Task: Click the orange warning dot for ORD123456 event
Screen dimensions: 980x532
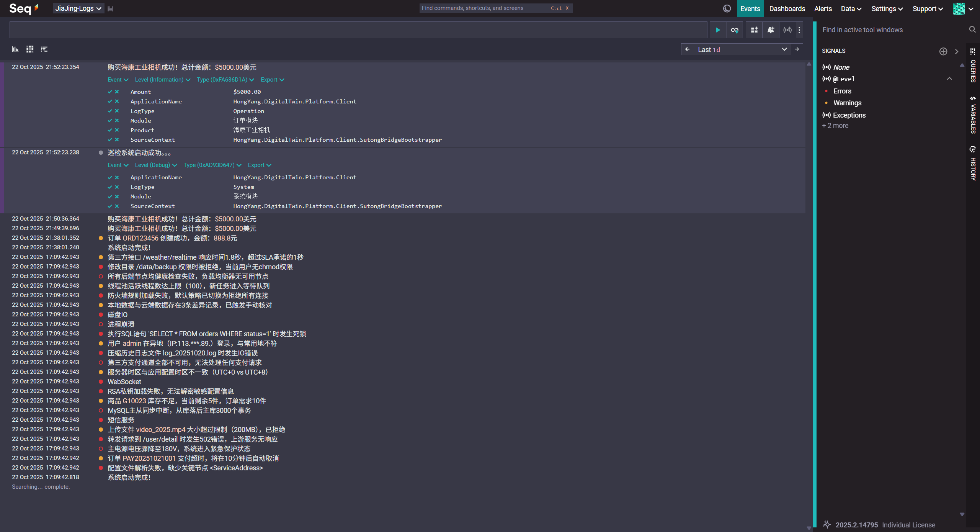Action: point(101,238)
